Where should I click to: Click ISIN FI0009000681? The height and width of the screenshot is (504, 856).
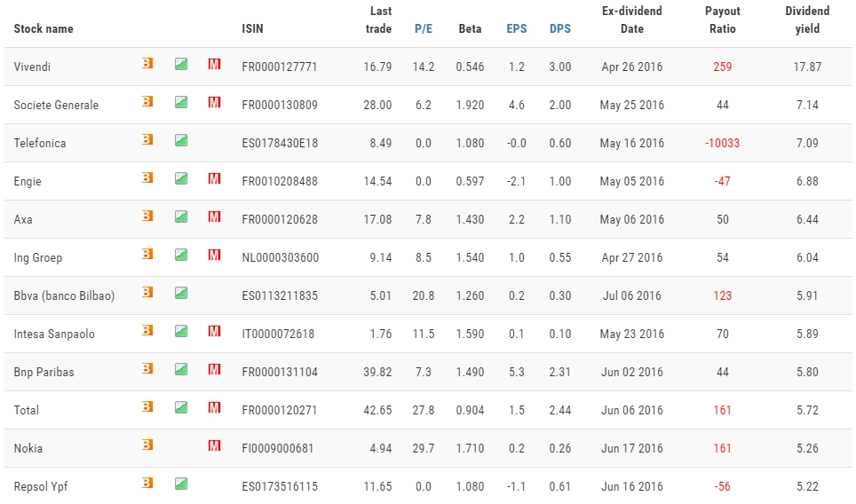point(278,449)
